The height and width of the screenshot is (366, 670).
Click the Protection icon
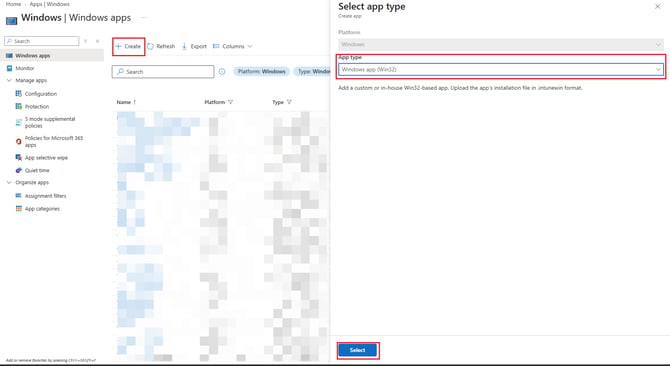(18, 106)
